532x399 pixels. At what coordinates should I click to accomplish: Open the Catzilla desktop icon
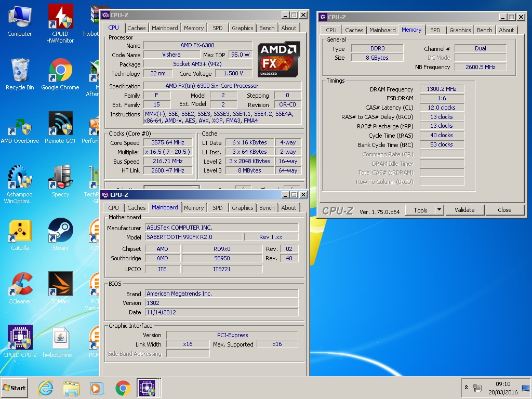[20, 234]
